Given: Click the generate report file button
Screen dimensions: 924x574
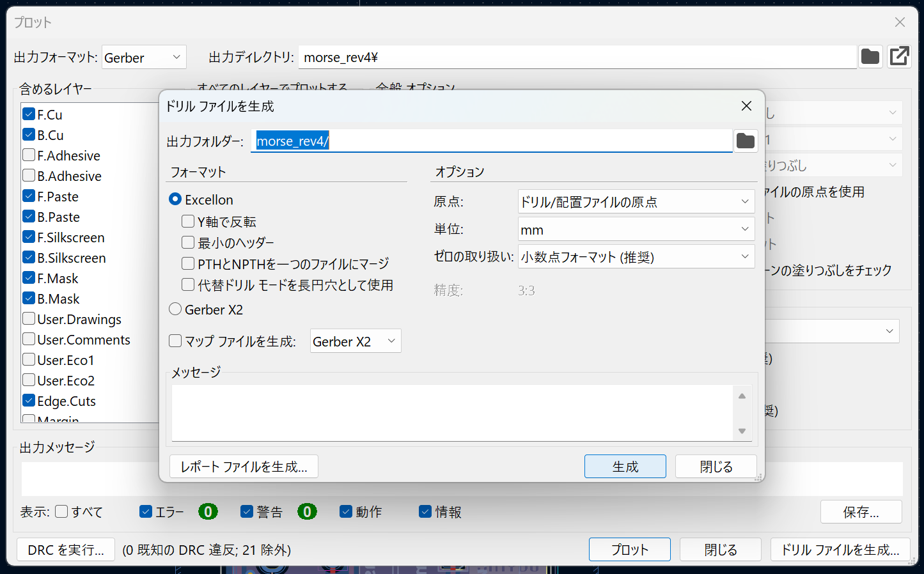Looking at the screenshot, I should (x=244, y=467).
